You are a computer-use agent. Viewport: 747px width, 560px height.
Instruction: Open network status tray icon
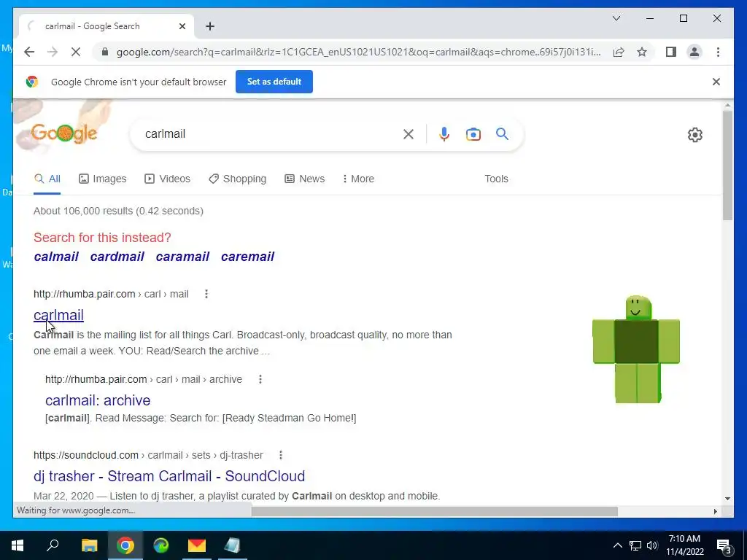635,545
